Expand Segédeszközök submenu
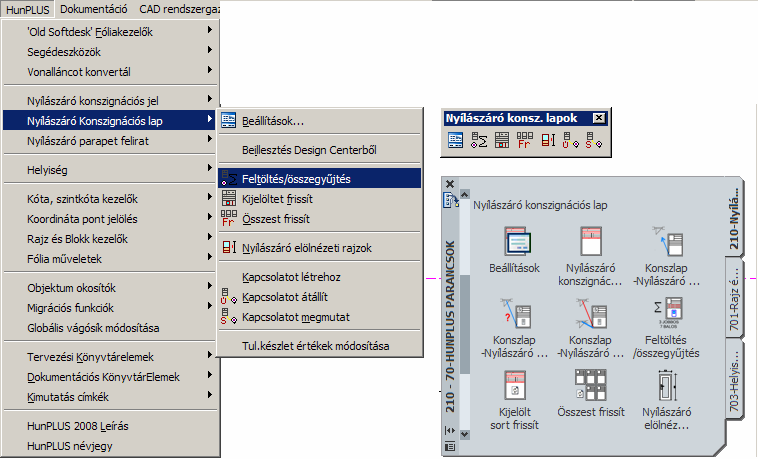Screen dimensions: 758x459 click(x=110, y=52)
